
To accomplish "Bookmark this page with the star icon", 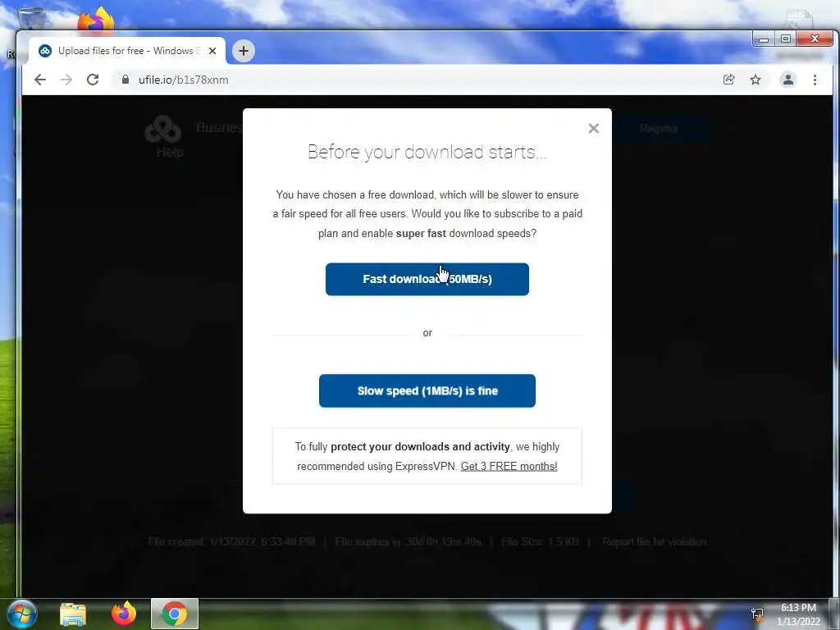I will click(756, 80).
